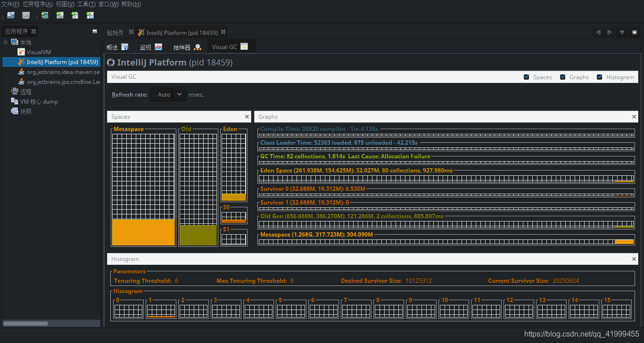
Task: Click the IntelliJ Platform tab's app icon
Action: (x=141, y=33)
